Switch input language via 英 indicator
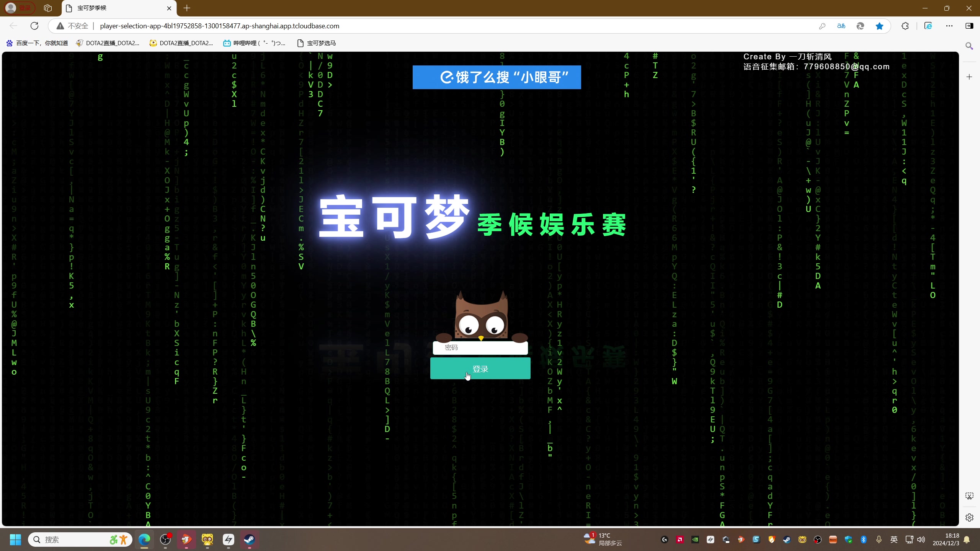 894,540
